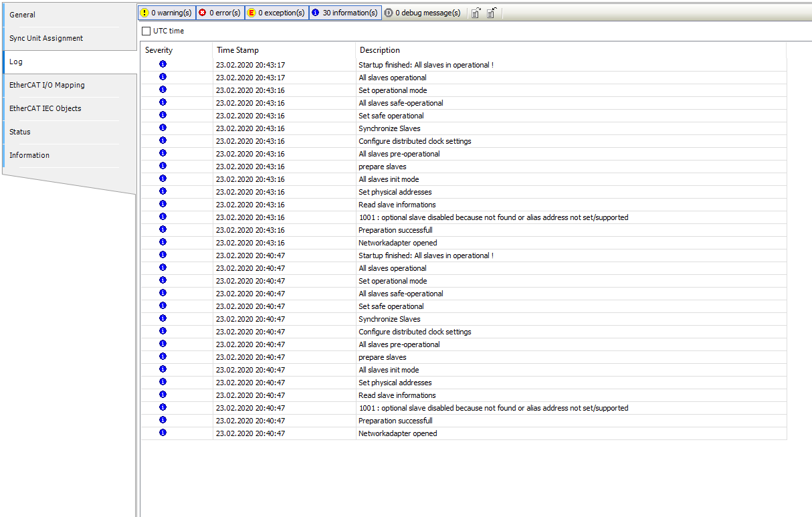Click the Description column header

pos(380,50)
